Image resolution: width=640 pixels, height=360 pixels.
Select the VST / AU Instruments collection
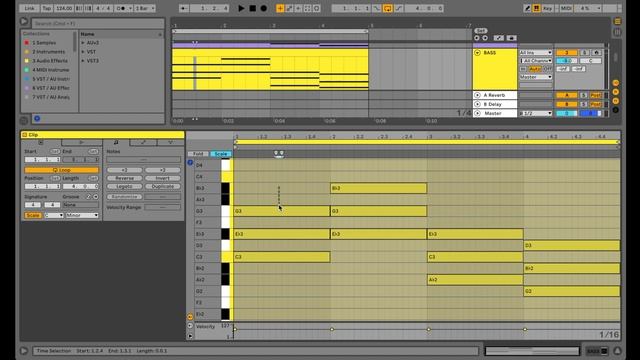(x=51, y=79)
